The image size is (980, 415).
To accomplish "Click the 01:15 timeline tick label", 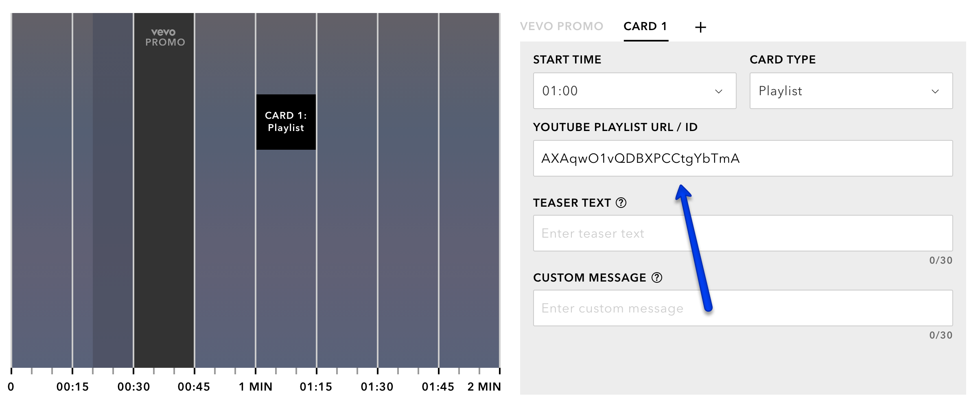I will click(316, 387).
